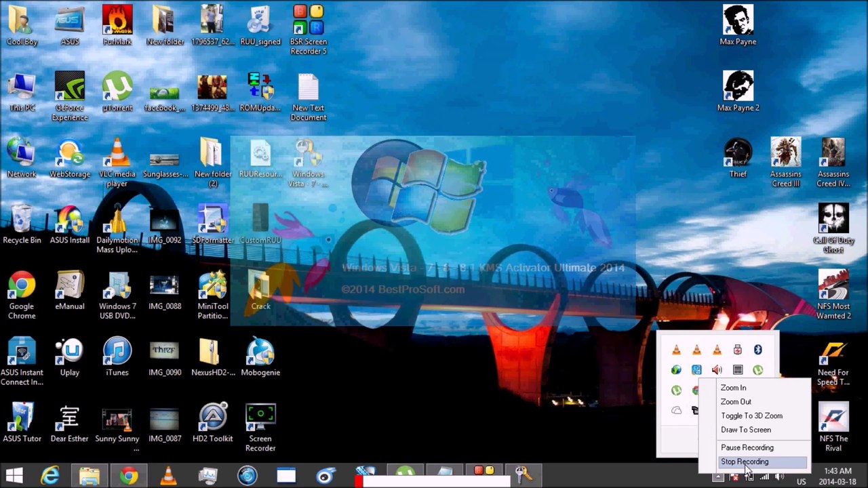Click Toggle To 3D Zoom option
Image resolution: width=868 pixels, height=488 pixels.
tap(753, 415)
